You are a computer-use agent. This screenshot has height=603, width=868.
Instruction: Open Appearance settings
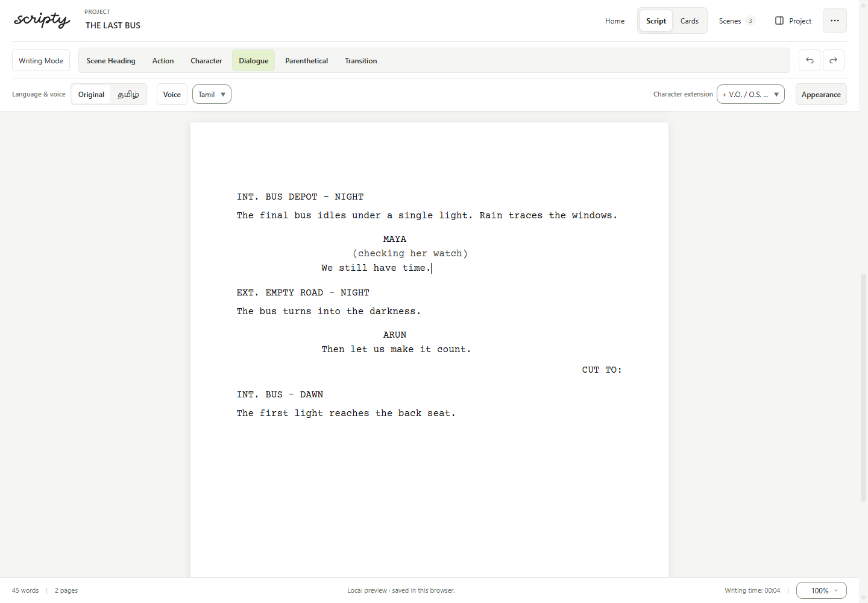tap(821, 94)
